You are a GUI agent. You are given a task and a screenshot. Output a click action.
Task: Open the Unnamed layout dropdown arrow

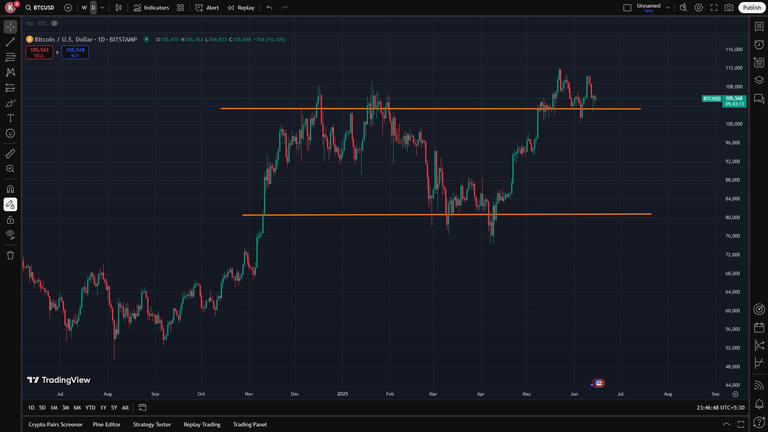(667, 8)
